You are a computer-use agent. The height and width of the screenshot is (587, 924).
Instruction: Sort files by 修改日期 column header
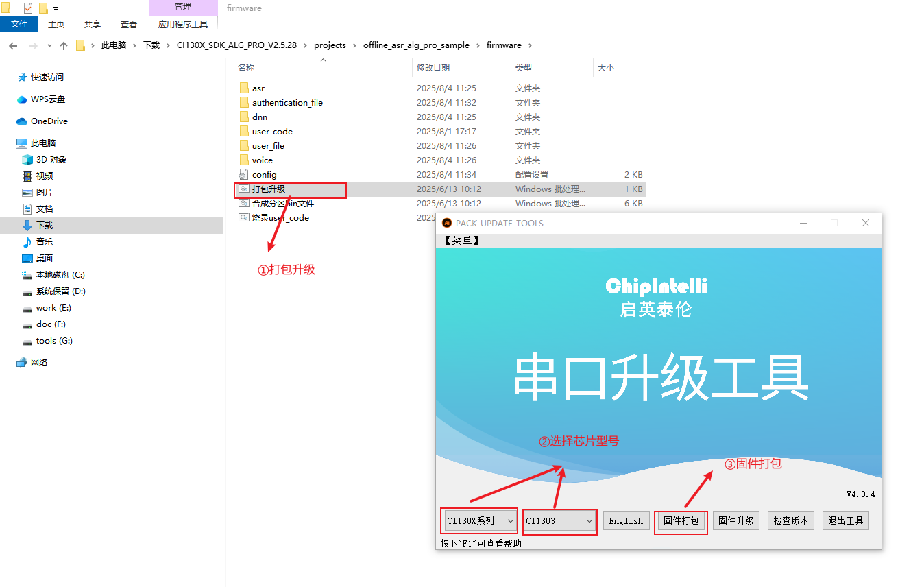pos(433,68)
